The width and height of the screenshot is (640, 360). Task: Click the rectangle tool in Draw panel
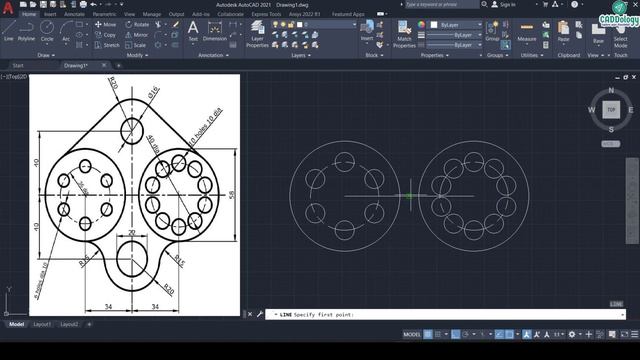coord(80,24)
